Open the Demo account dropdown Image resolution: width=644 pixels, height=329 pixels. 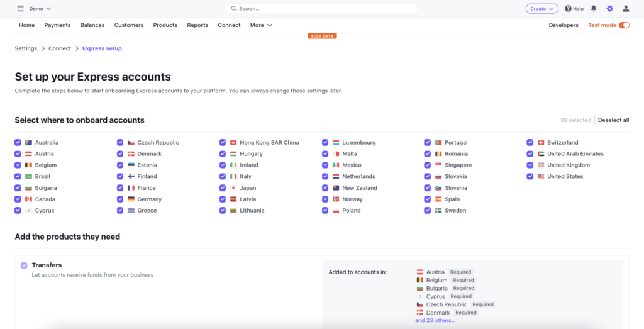40,8
